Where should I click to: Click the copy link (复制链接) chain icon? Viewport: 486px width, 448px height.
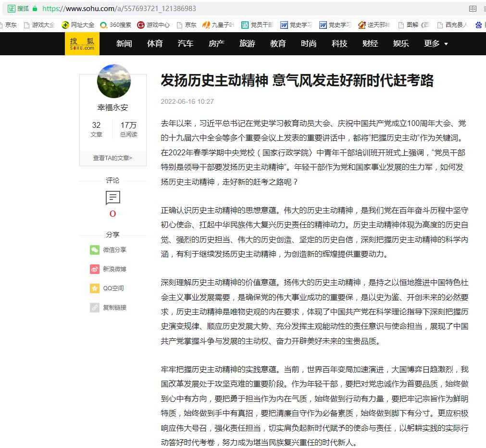click(x=95, y=308)
